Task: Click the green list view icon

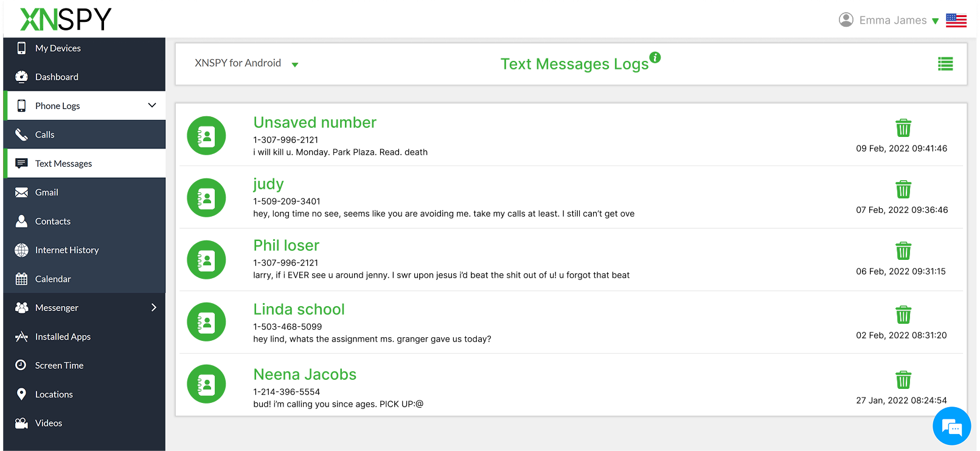Action: (x=945, y=64)
